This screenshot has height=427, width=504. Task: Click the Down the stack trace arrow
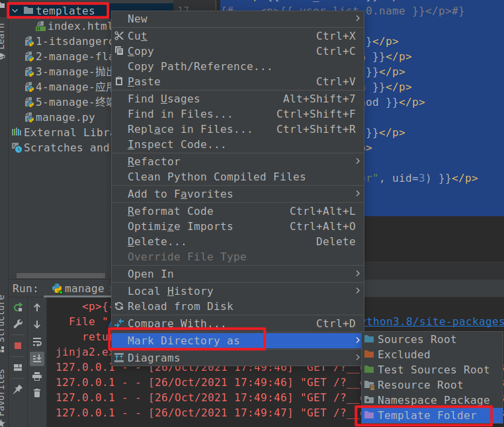tap(37, 325)
